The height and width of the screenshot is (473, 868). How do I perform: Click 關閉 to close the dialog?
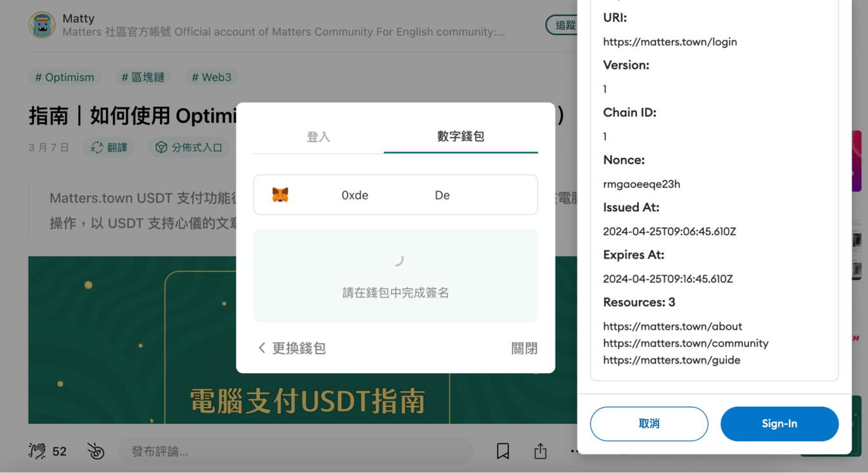click(x=524, y=348)
